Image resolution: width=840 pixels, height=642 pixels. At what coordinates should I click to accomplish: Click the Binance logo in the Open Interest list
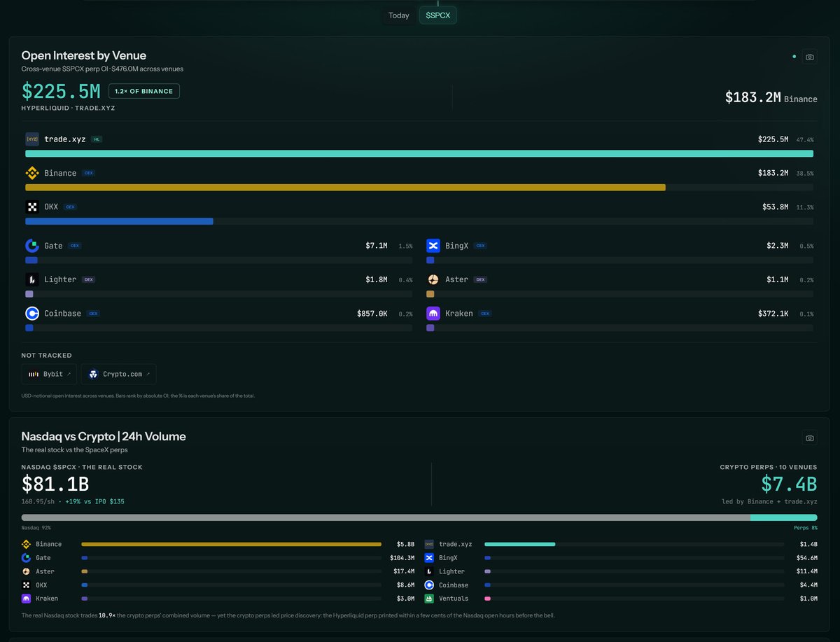tap(32, 173)
